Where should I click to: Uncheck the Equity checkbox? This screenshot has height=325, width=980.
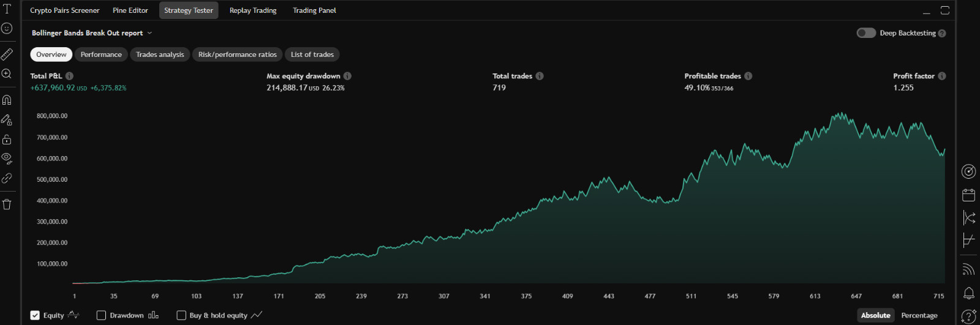(x=35, y=315)
